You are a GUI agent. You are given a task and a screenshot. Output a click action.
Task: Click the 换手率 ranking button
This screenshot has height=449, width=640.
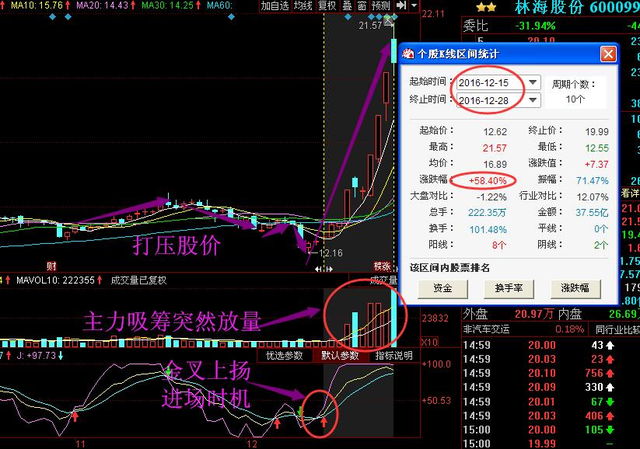[508, 288]
